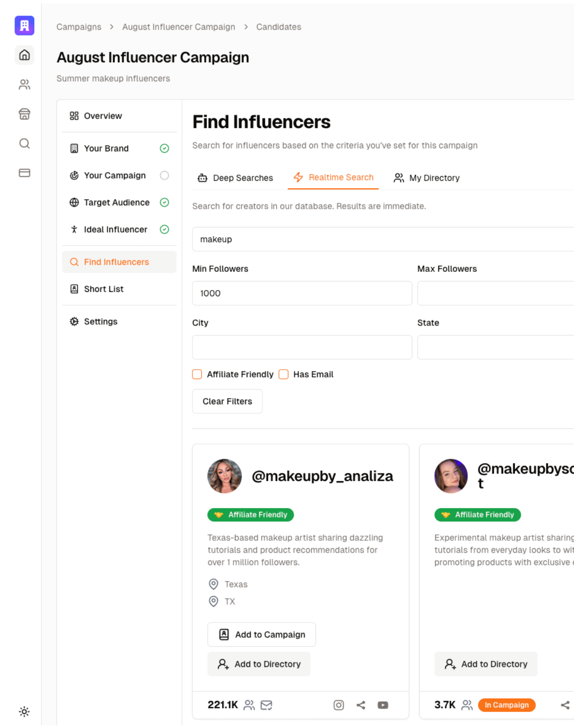Click the Instagram icon on makeupby_analiza card

pos(339,705)
